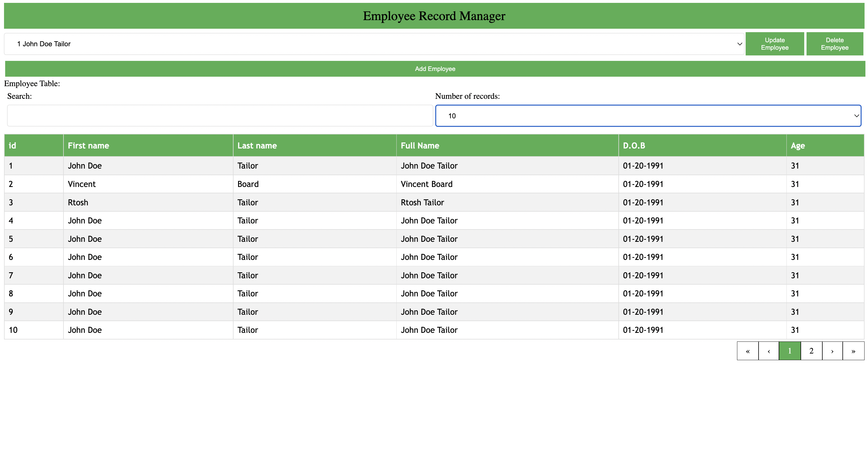Click id cell '1' in the first row
This screenshot has width=868, height=471.
tap(34, 166)
